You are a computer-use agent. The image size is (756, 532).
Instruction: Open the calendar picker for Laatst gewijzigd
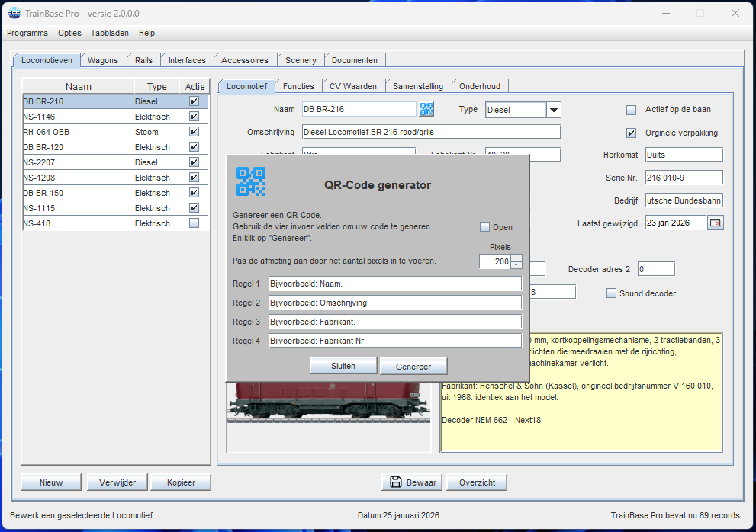715,223
